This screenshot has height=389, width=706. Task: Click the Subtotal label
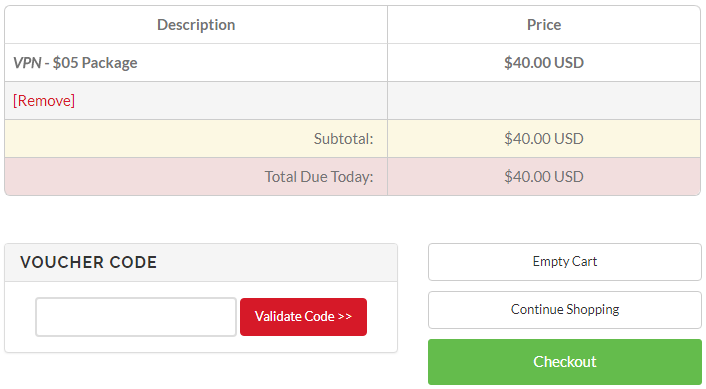click(344, 139)
